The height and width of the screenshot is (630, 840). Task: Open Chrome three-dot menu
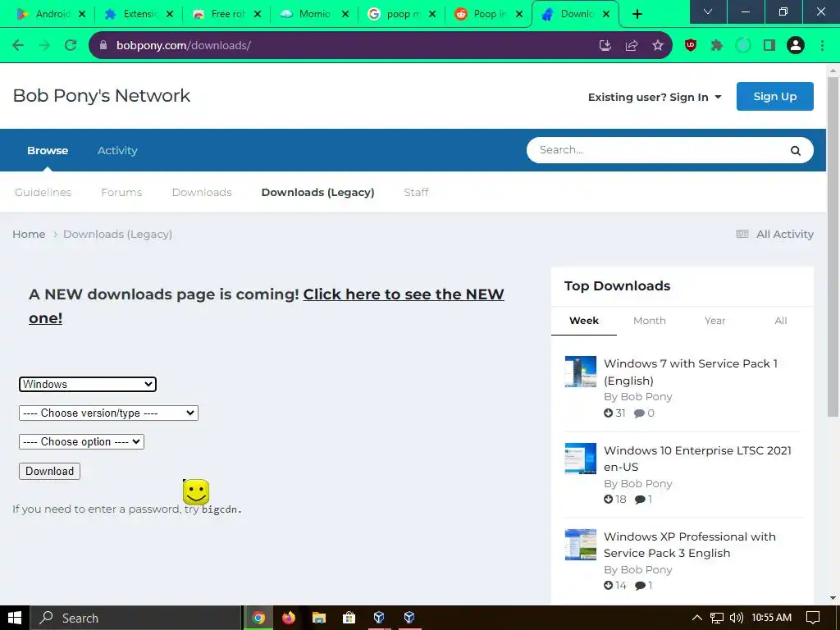pos(822,46)
